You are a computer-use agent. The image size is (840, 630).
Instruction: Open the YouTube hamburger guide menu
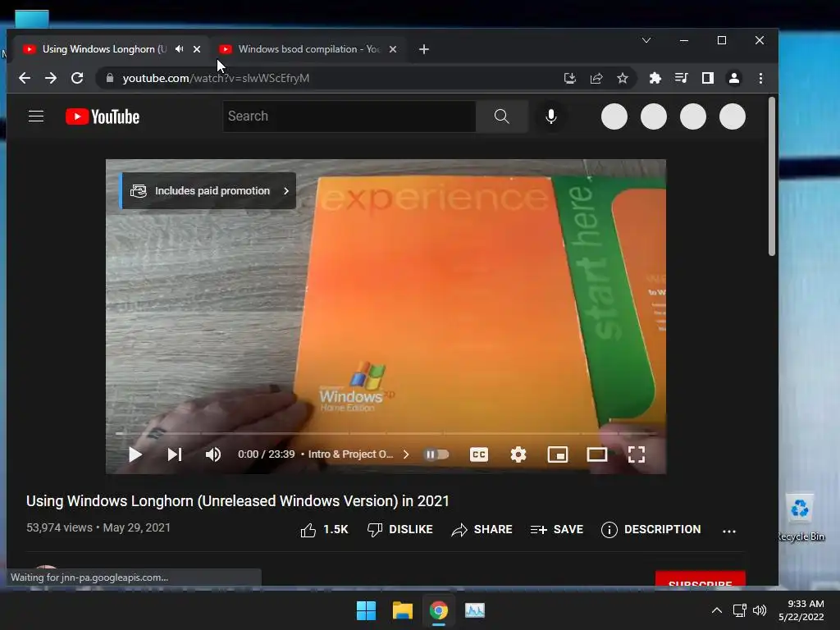[36, 116]
